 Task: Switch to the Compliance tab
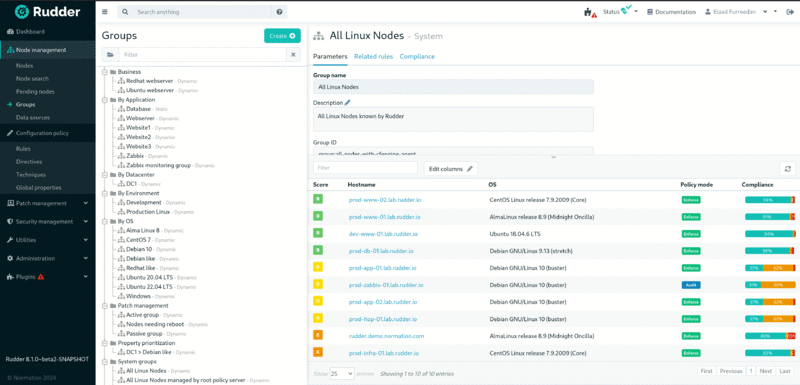[x=417, y=57]
